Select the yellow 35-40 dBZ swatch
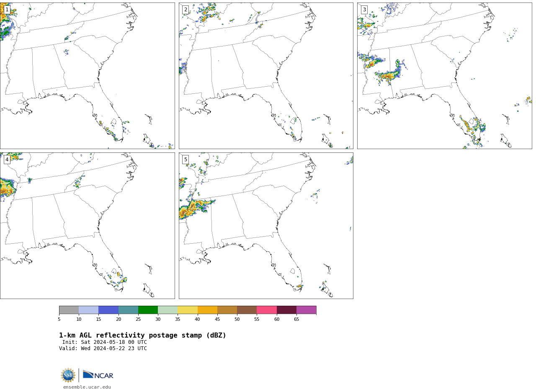The image size is (536, 392). [188, 310]
